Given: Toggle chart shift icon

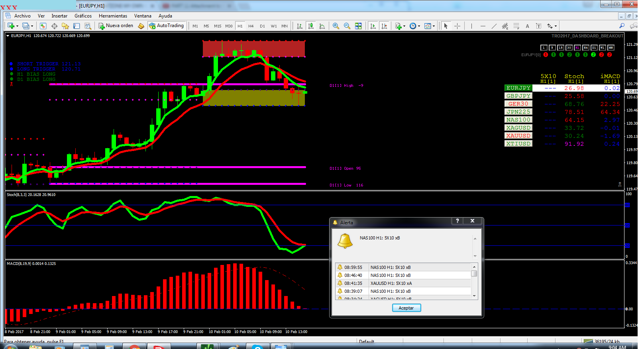Looking at the screenshot, I should coord(384,26).
